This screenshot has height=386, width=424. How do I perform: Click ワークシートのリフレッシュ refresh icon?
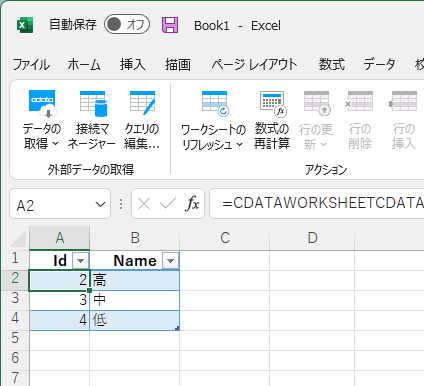(x=215, y=104)
